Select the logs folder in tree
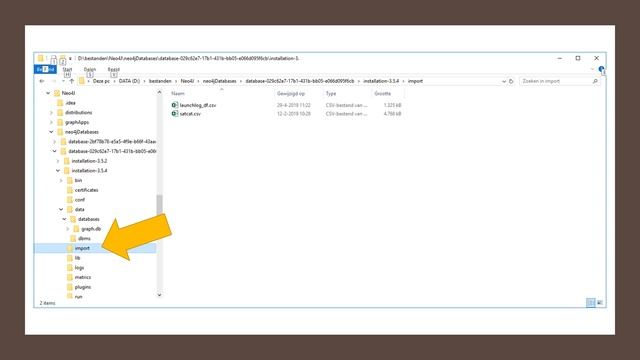 [79, 268]
